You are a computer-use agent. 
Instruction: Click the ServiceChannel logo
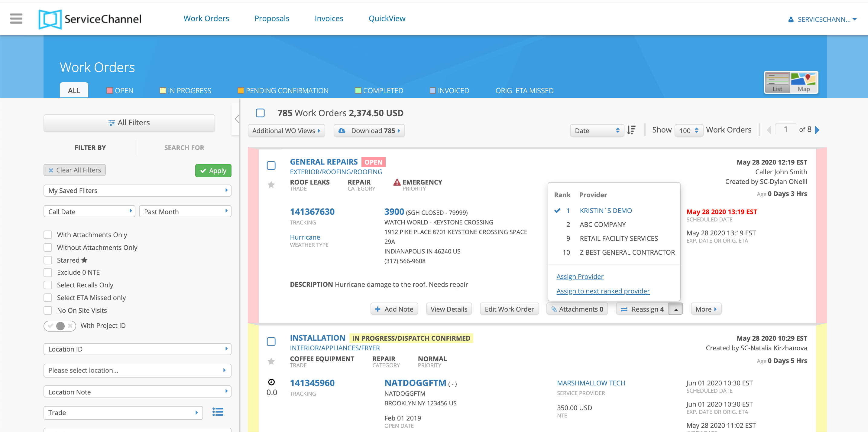(x=90, y=19)
